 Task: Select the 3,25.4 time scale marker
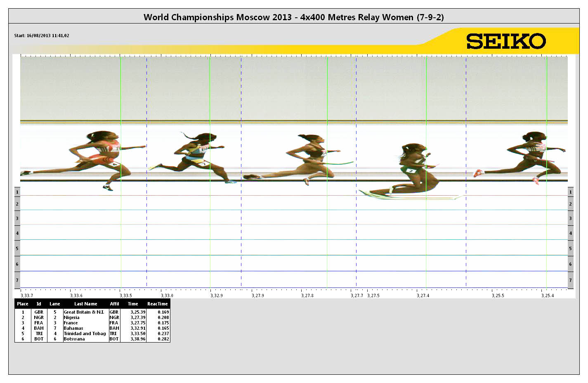coord(548,296)
